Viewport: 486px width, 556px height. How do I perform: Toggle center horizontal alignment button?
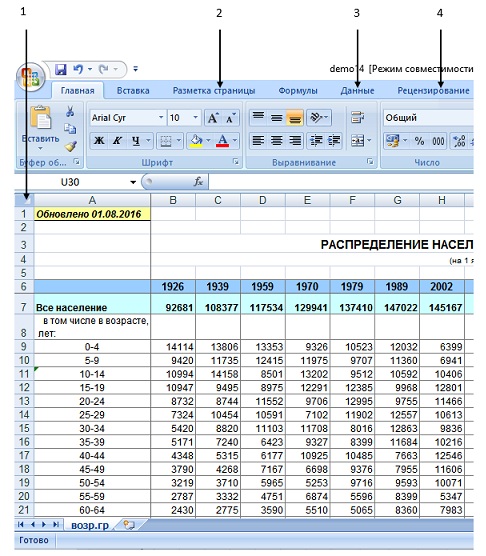pyautogui.click(x=277, y=141)
